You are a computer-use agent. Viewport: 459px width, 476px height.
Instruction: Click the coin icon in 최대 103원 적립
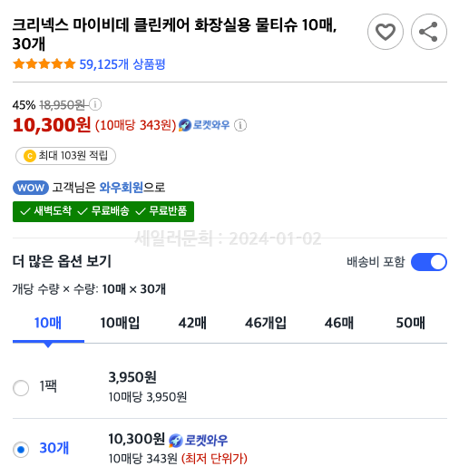[x=30, y=156]
